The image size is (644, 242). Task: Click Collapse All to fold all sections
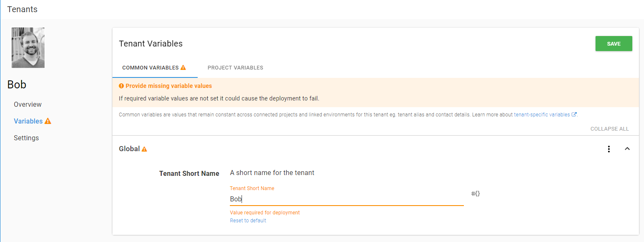pyautogui.click(x=609, y=129)
